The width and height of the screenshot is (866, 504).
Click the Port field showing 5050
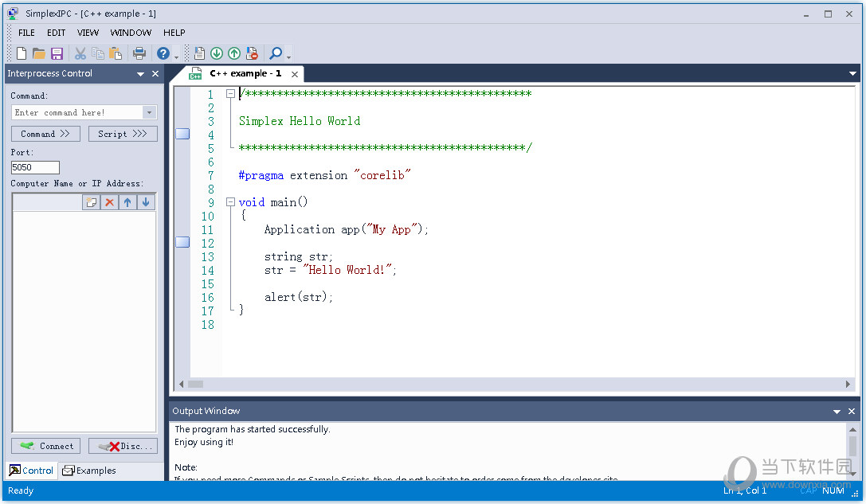click(x=35, y=167)
